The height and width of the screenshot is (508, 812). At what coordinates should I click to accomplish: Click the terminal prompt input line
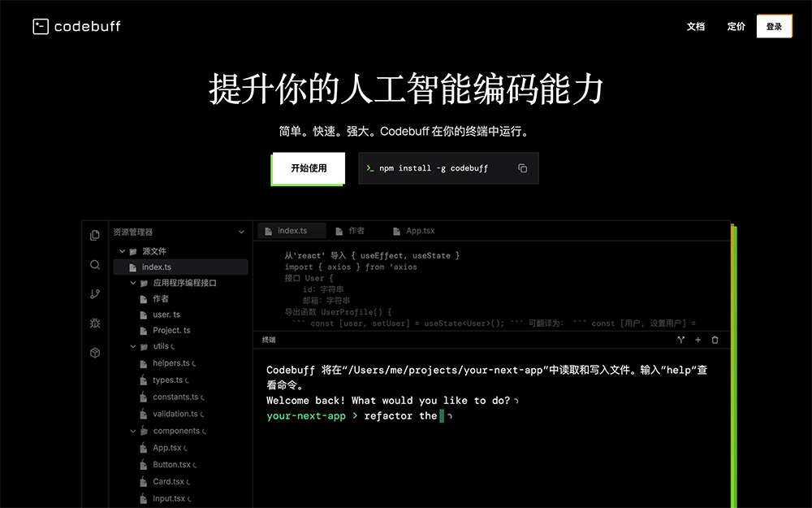pyautogui.click(x=360, y=415)
